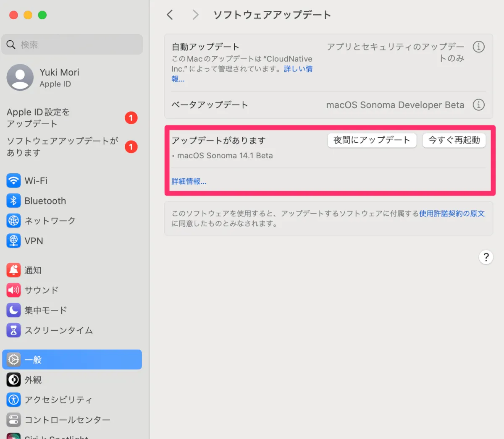Image resolution: width=504 pixels, height=439 pixels.
Task: Click the Yuki Mori profile avatar
Action: pyautogui.click(x=20, y=78)
